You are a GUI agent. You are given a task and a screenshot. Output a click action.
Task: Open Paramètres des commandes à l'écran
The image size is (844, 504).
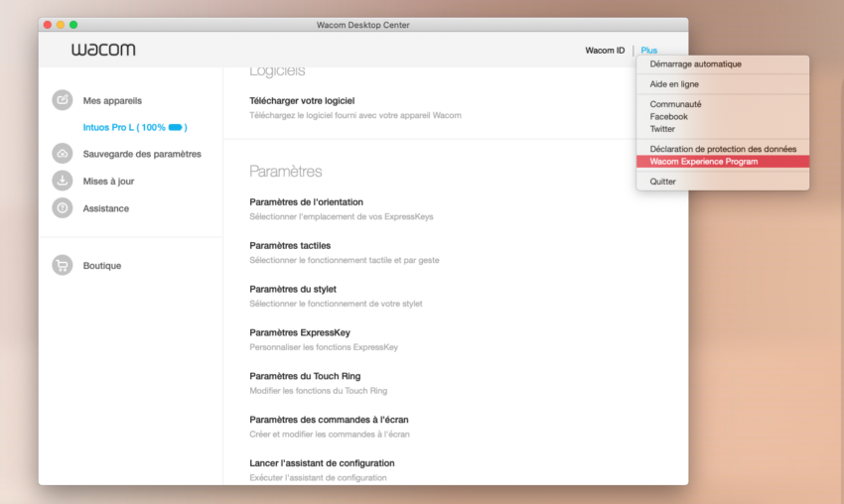tap(329, 420)
